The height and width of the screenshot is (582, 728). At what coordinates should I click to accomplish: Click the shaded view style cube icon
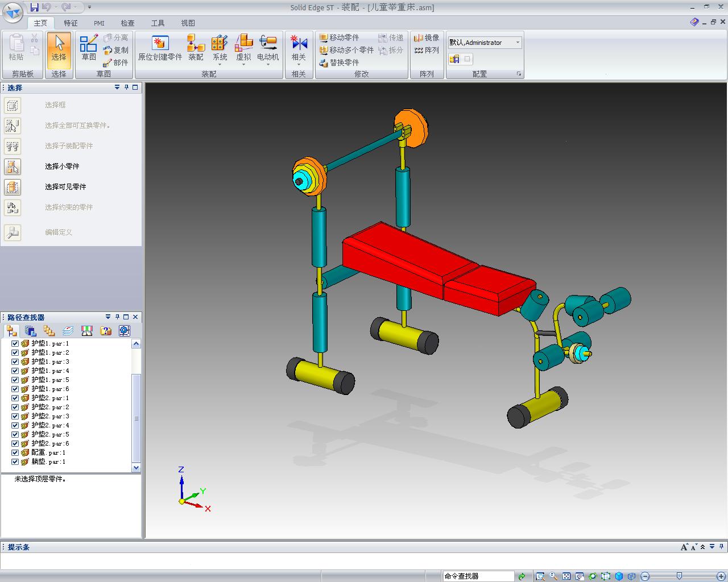pyautogui.click(x=619, y=576)
